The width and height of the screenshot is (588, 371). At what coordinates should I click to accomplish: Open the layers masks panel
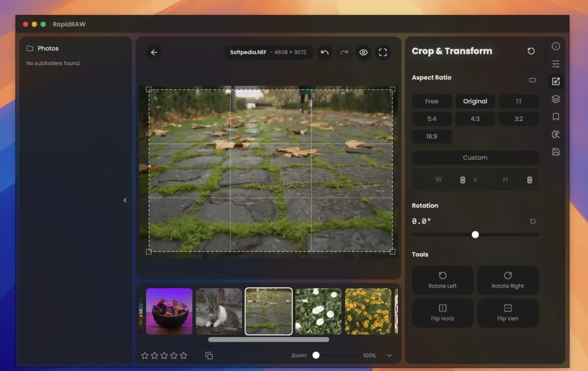tap(556, 99)
